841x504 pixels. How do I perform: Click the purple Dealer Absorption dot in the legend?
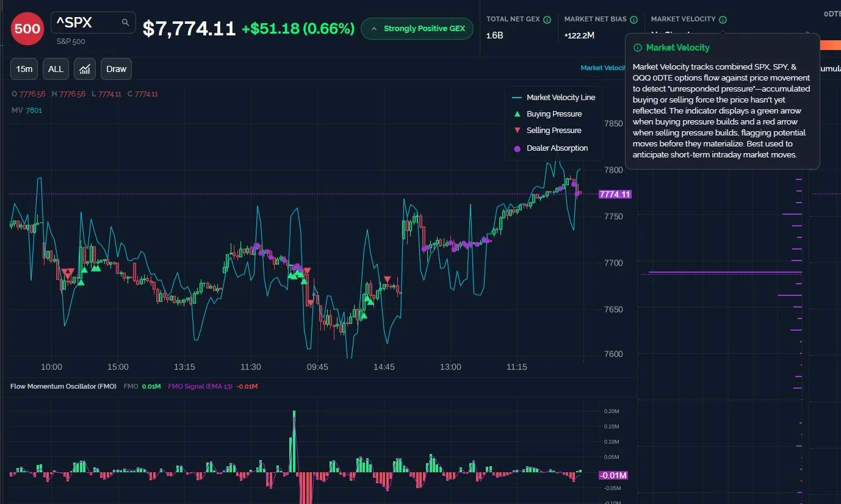(518, 148)
